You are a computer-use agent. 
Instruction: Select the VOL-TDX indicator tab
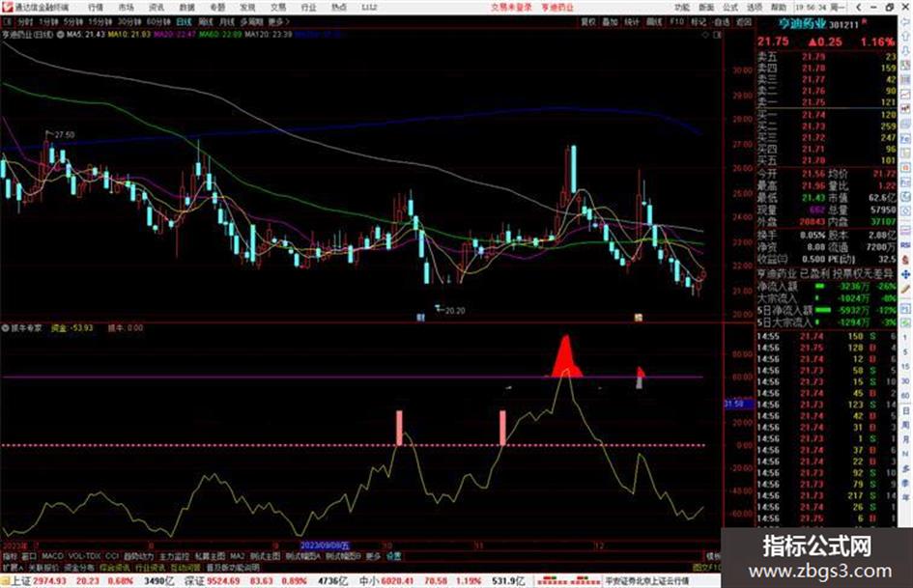(84, 556)
